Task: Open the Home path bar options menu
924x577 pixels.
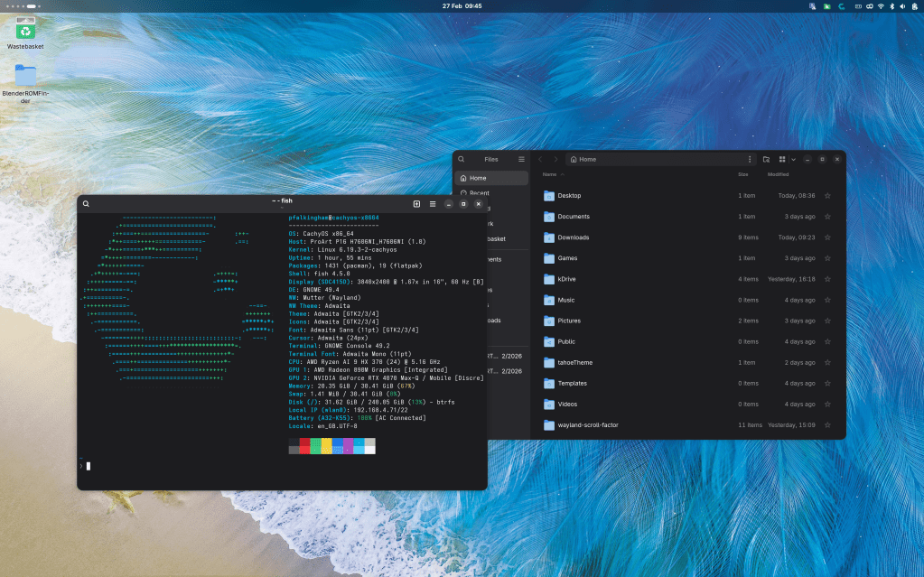Action: (749, 159)
